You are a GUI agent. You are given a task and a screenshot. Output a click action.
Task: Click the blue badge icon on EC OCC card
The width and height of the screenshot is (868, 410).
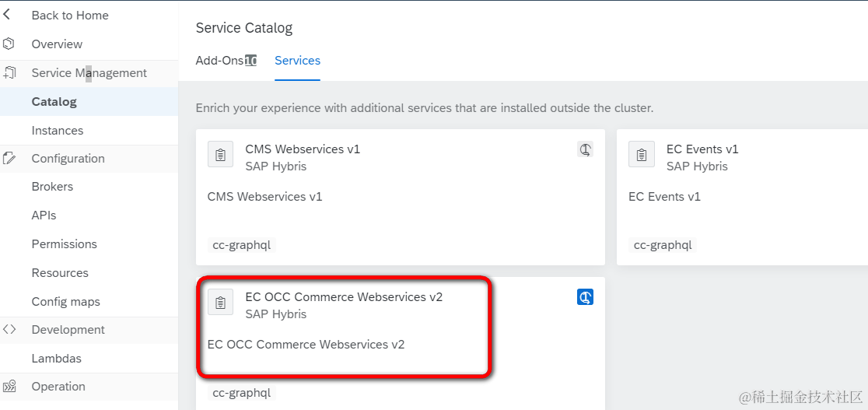pyautogui.click(x=585, y=296)
